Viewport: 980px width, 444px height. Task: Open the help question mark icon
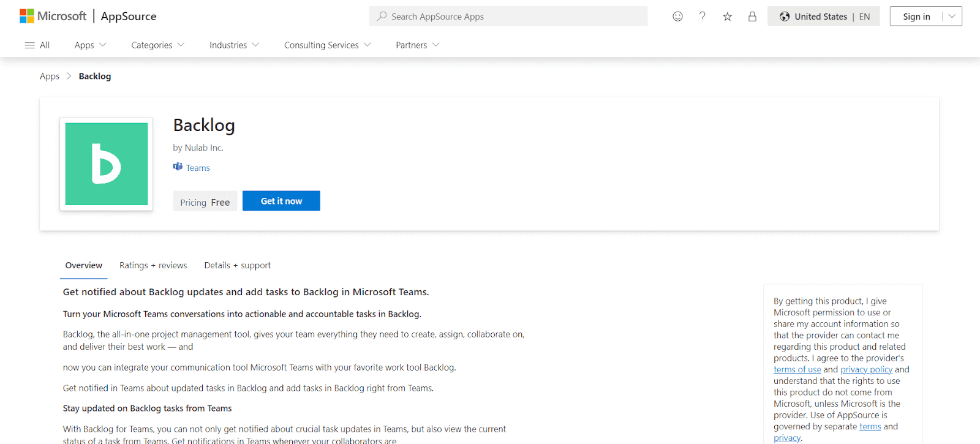coord(703,17)
